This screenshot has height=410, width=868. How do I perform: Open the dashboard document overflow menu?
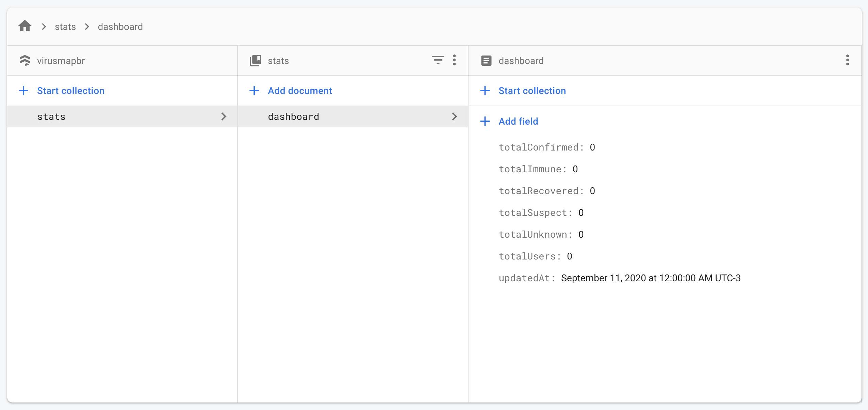pyautogui.click(x=848, y=60)
